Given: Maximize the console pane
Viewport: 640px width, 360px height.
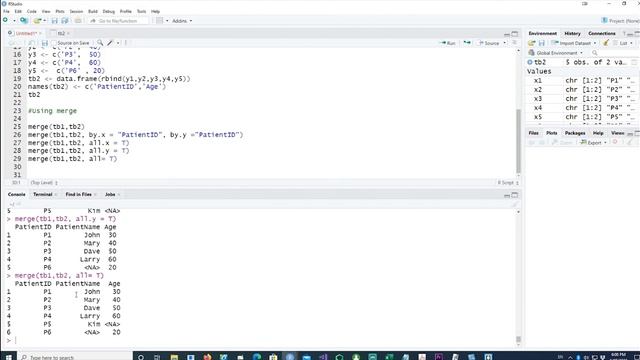Looking at the screenshot, I should pyautogui.click(x=515, y=195).
